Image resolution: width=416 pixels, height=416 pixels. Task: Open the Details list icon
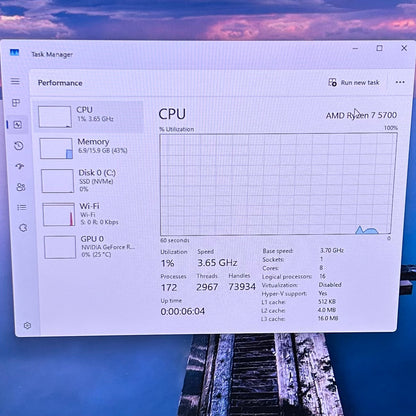(x=22, y=208)
